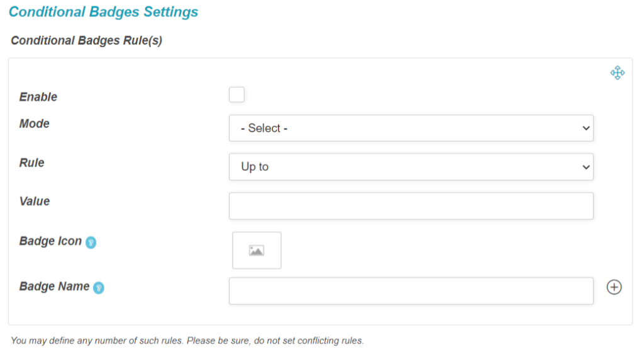Image resolution: width=644 pixels, height=352 pixels.
Task: Click the Badge Icon label text
Action: tap(50, 241)
